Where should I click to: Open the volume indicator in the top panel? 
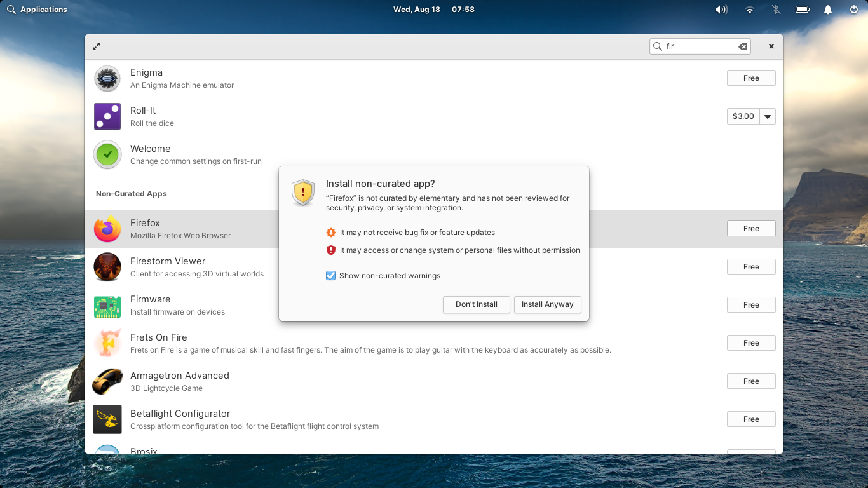pos(721,10)
